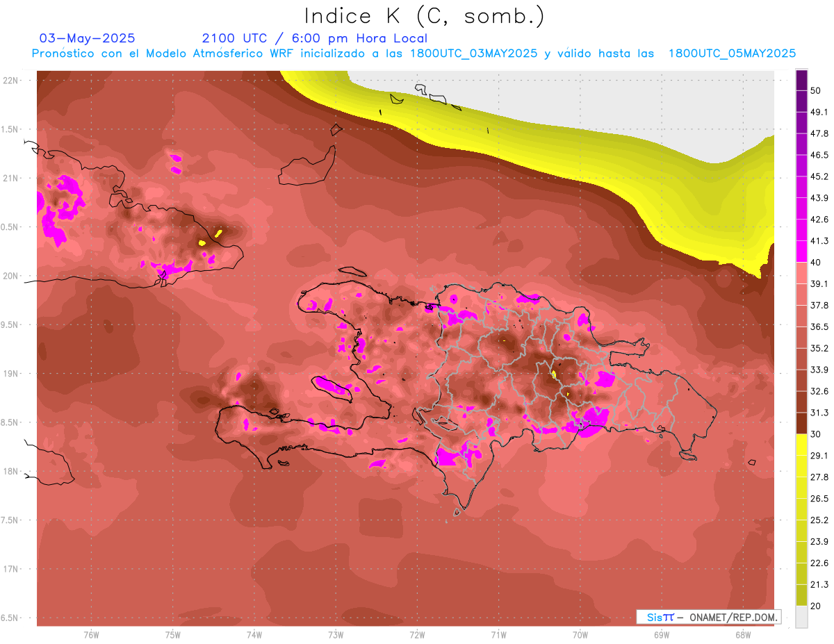
Task: Pick the magenta swatch between 40 and 41.3
Action: [801, 251]
